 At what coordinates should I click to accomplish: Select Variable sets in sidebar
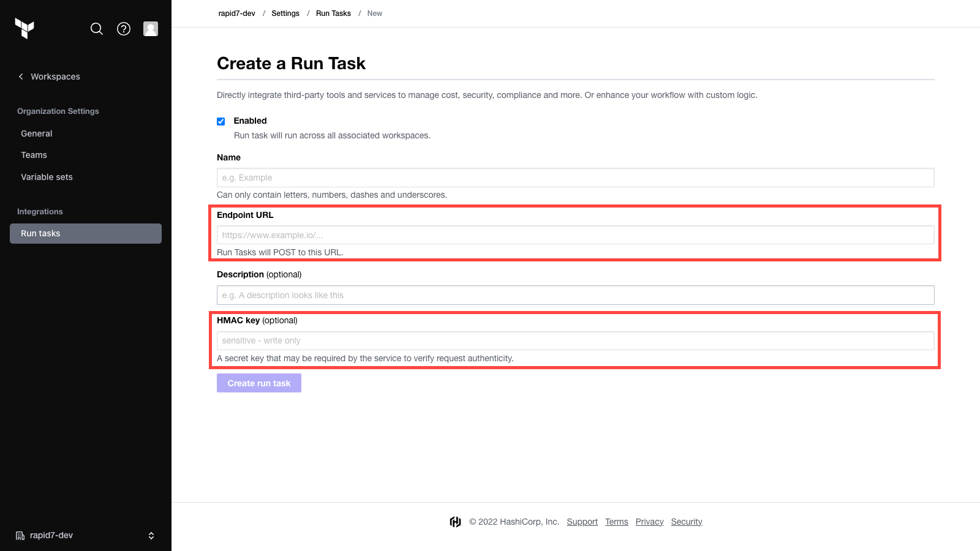point(47,177)
